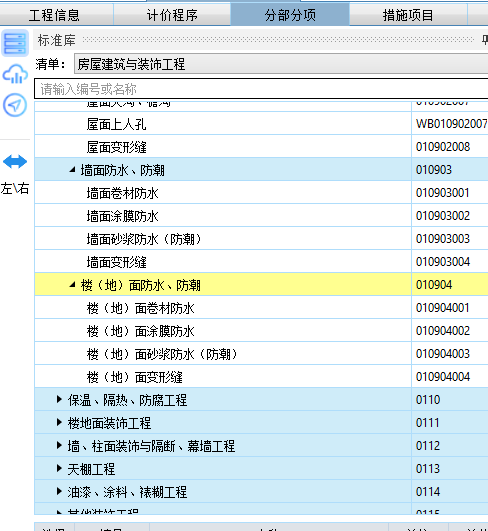Open the 措施项目 tab
Screen dimensions: 488x531
408,15
